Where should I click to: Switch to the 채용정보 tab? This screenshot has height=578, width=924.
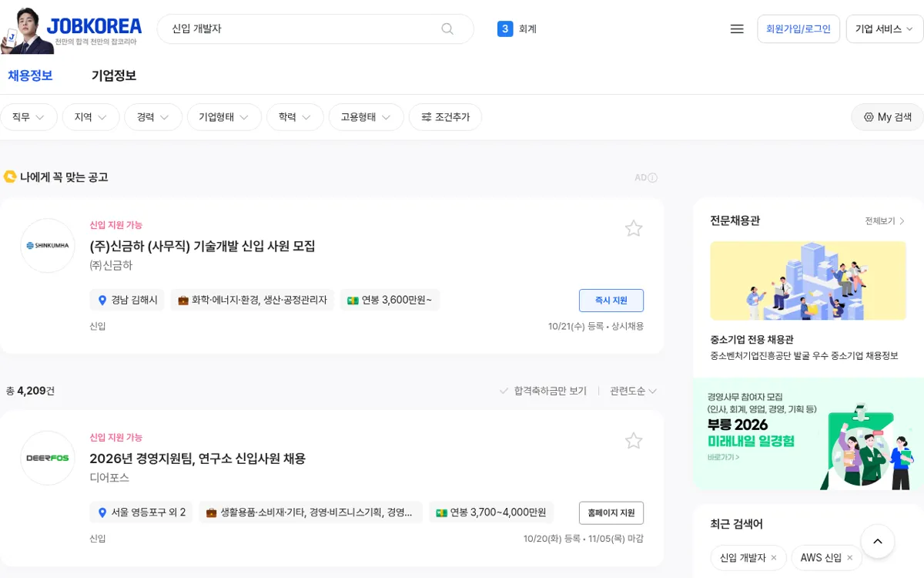[30, 76]
